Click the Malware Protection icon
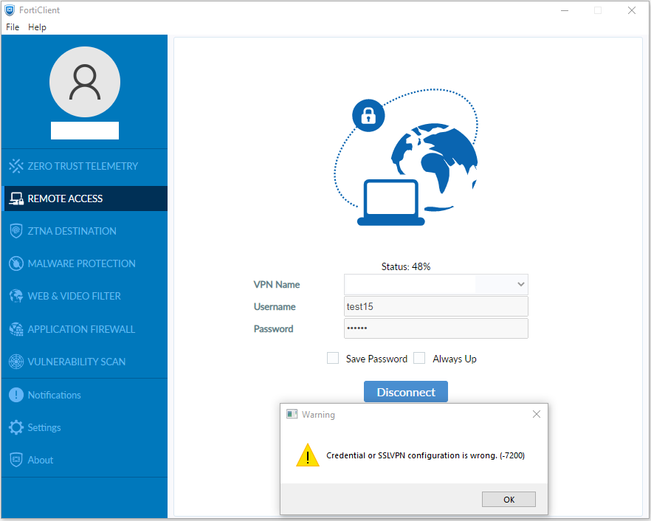Screen dimensions: 651x521 pyautogui.click(x=16, y=264)
